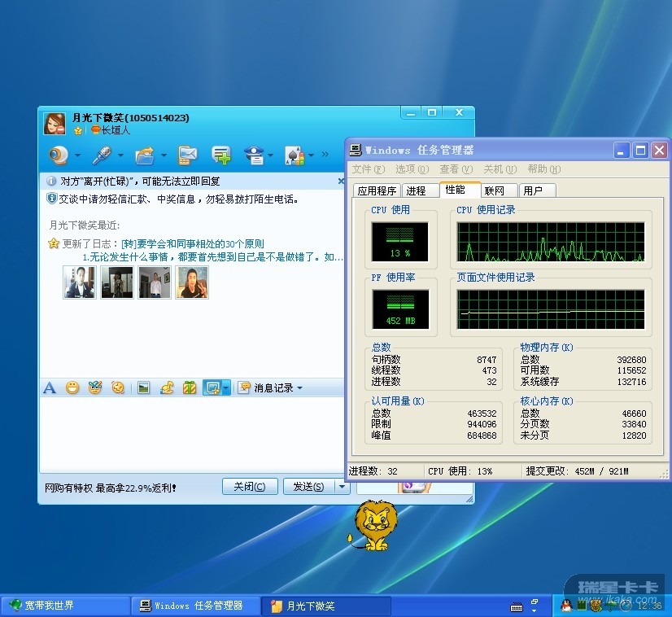Send the message with 发送(S)
Image resolution: width=672 pixels, height=617 pixels.
[x=308, y=487]
